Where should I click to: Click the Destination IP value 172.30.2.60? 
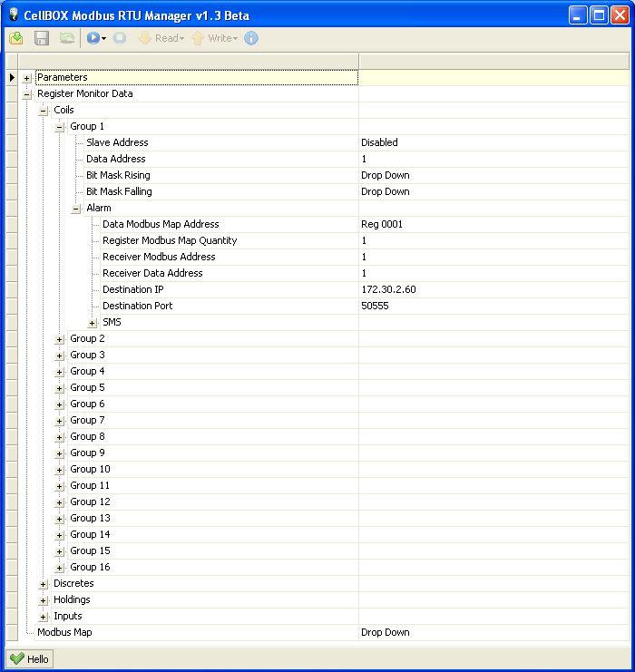click(x=388, y=289)
